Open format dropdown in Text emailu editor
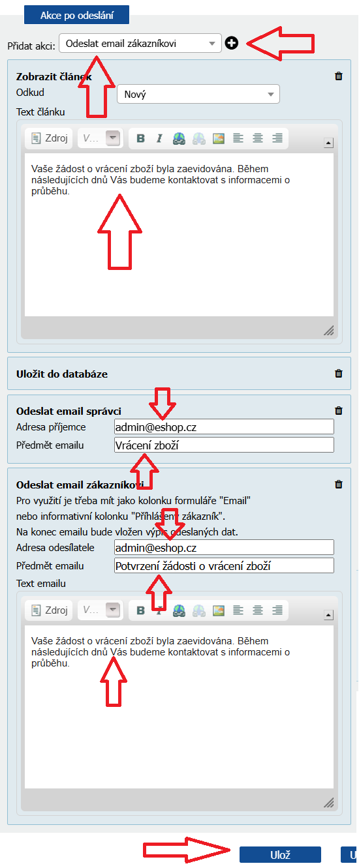 pyautogui.click(x=100, y=610)
